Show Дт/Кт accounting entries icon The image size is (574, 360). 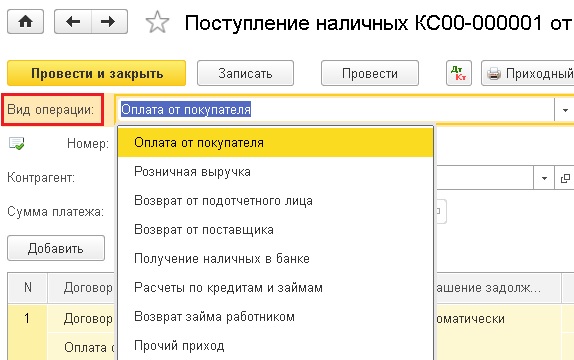[x=459, y=73]
